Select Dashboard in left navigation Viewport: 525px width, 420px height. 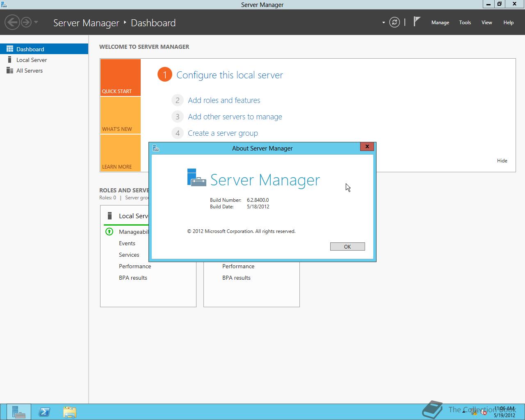tap(44, 49)
